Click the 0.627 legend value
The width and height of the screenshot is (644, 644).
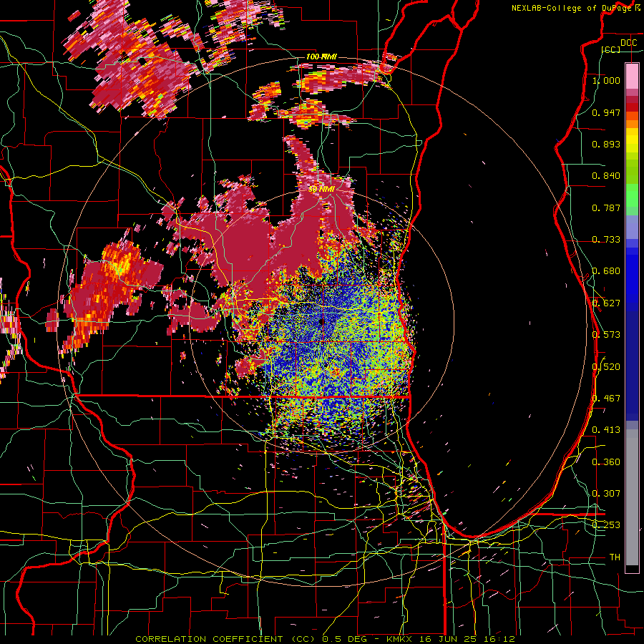coord(606,303)
